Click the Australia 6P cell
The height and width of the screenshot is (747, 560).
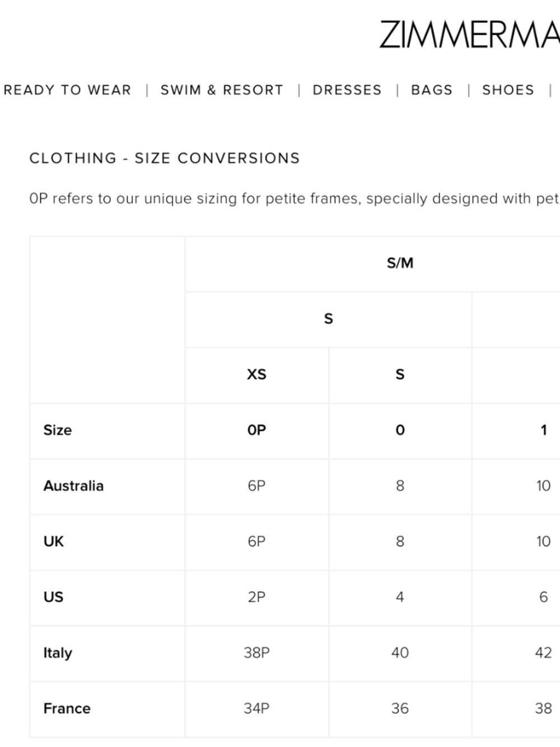(x=256, y=486)
